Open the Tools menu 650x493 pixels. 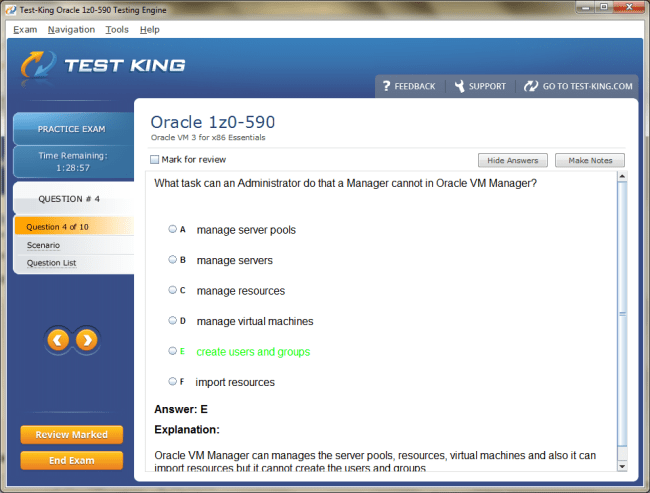117,30
